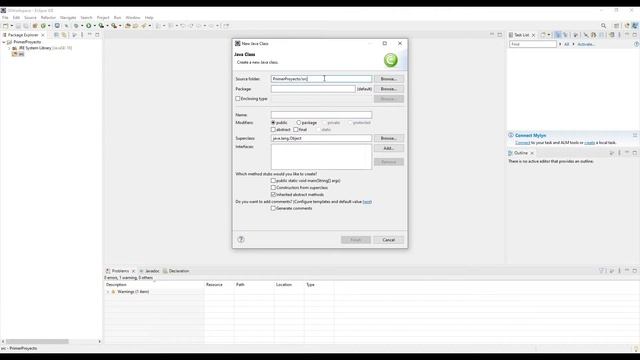Click the green Run toolbar icon

[89, 26]
